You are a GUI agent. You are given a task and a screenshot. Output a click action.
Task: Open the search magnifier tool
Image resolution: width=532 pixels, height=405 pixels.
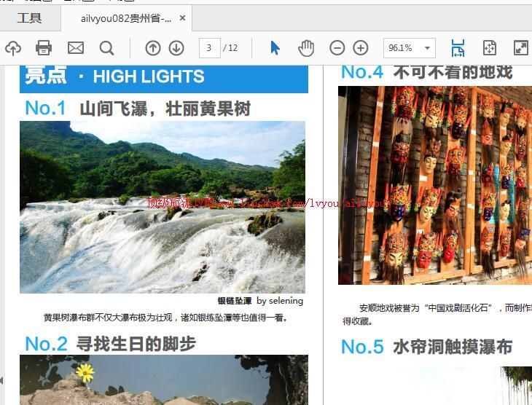click(x=106, y=48)
